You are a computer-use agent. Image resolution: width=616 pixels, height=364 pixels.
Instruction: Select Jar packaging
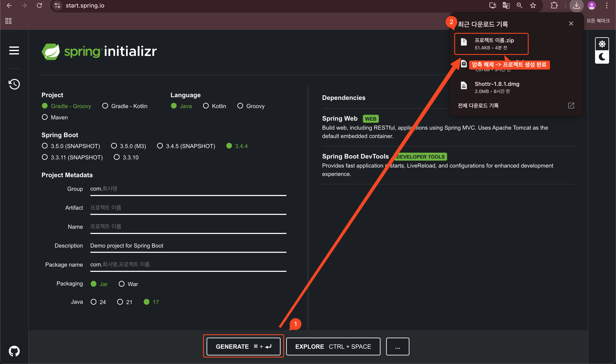pos(99,284)
